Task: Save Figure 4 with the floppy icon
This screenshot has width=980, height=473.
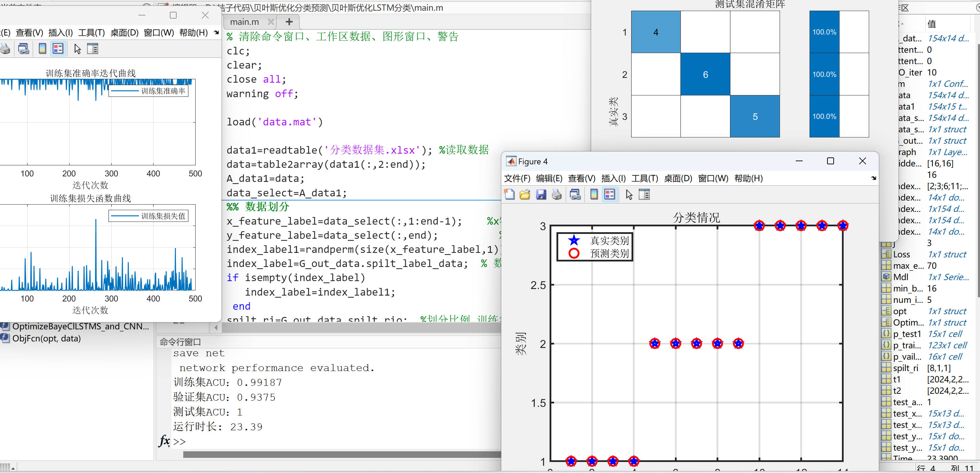Action: (x=541, y=194)
